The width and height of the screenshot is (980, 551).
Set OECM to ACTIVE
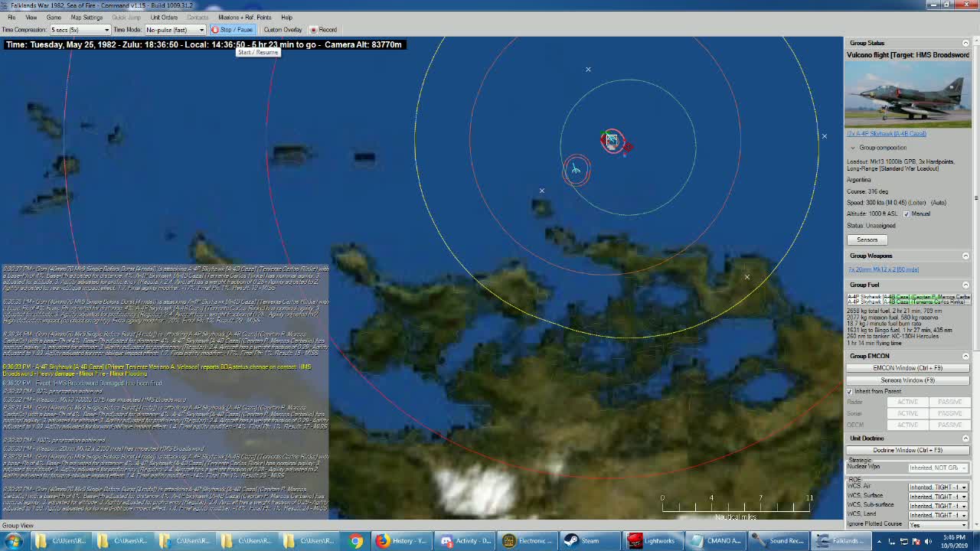click(x=907, y=425)
